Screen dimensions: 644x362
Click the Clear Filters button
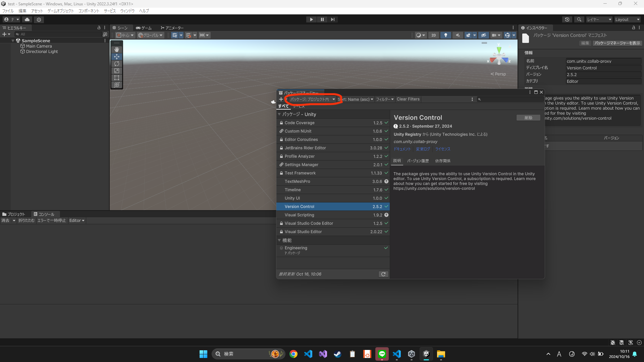pos(408,99)
